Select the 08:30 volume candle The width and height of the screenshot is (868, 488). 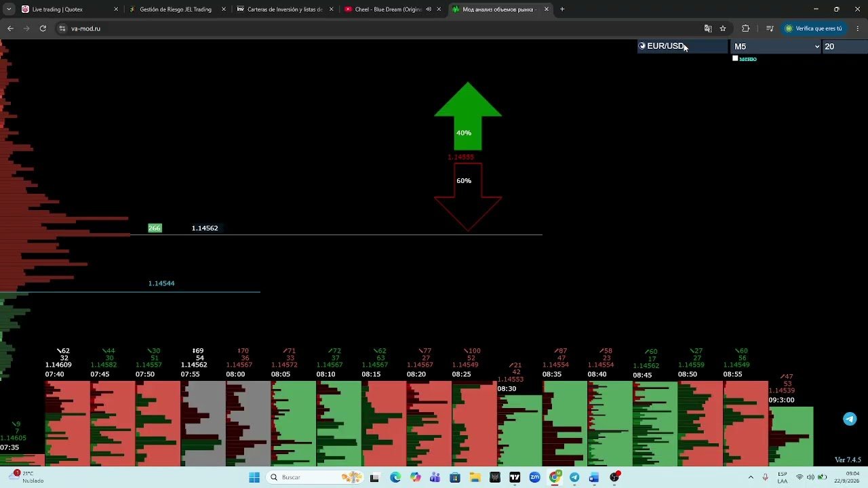[x=519, y=430]
